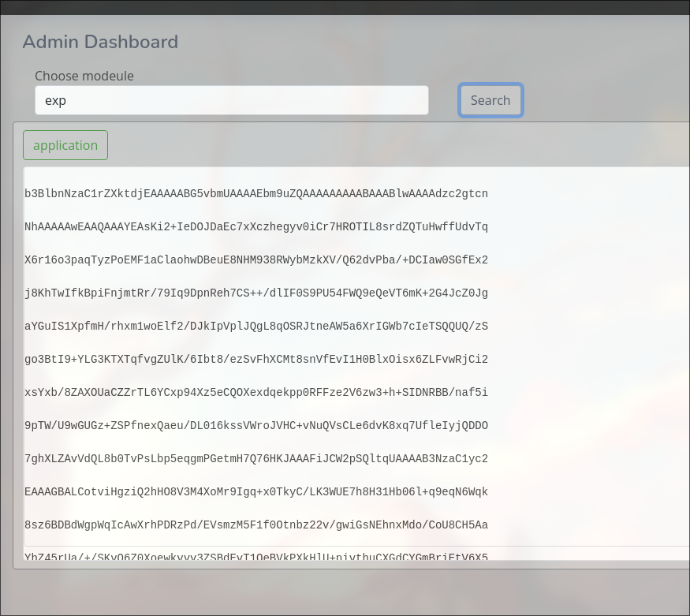Click the line beginning with EAAAGBALCotvi
690x616 pixels.
tap(256, 491)
